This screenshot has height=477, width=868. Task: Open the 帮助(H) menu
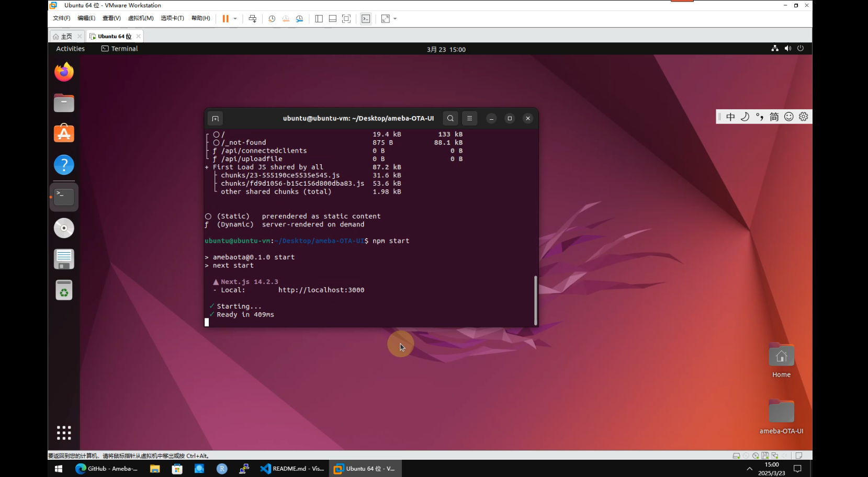[x=200, y=18]
